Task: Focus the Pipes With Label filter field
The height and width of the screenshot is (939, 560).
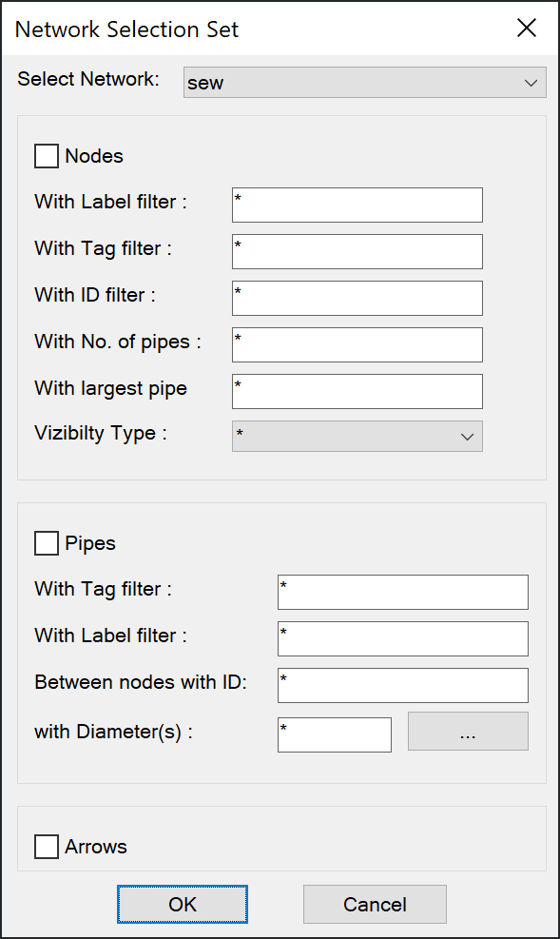Action: point(403,639)
